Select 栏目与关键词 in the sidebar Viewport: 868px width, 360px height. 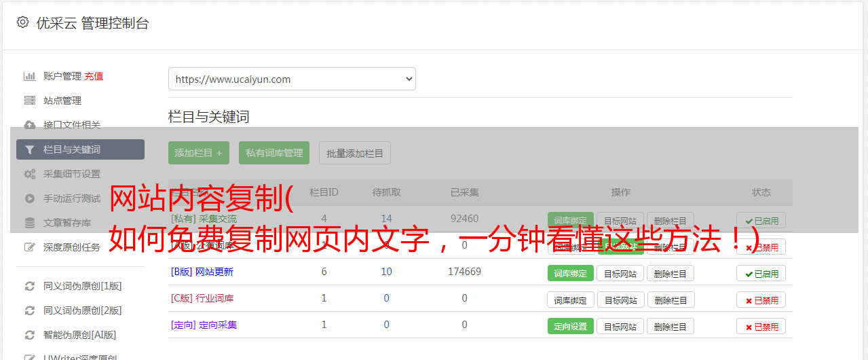coord(80,149)
